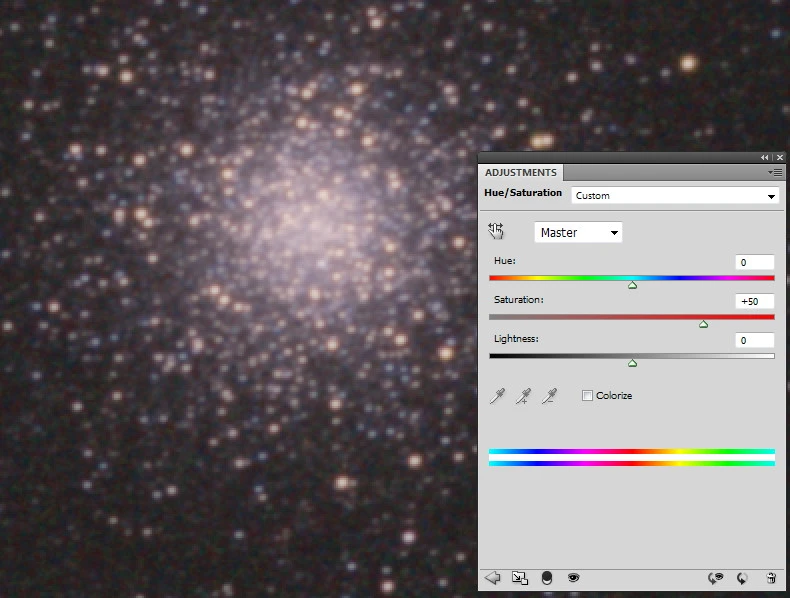Open the Hue/Saturation preset dropdown
The image size is (790, 598).
click(x=675, y=195)
